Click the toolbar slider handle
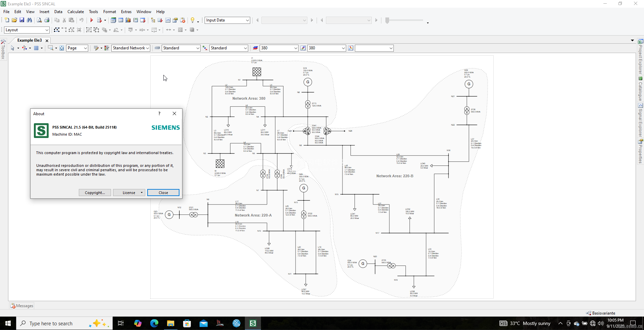Screen dimensions: 644x330 387,20
